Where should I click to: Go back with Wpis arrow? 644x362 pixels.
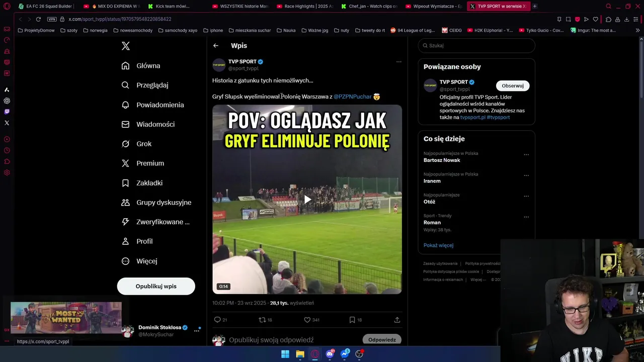[216, 46]
